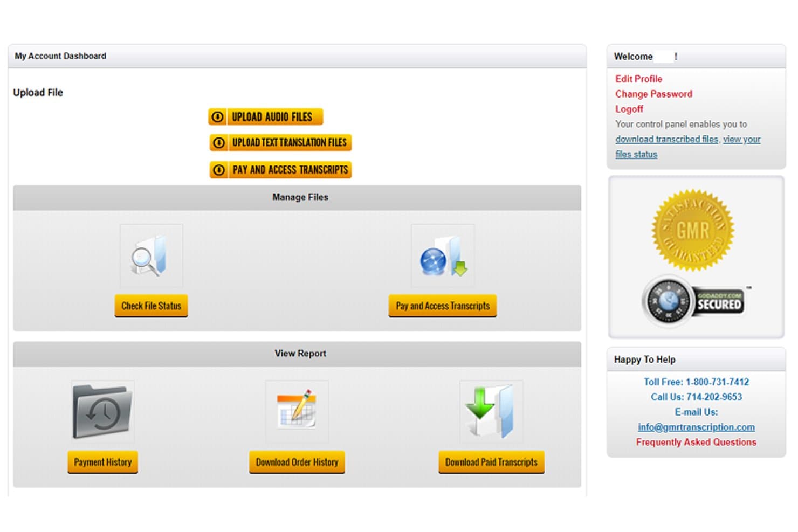Click the Happy To Help heading
This screenshot has width=798, height=532.
click(644, 360)
